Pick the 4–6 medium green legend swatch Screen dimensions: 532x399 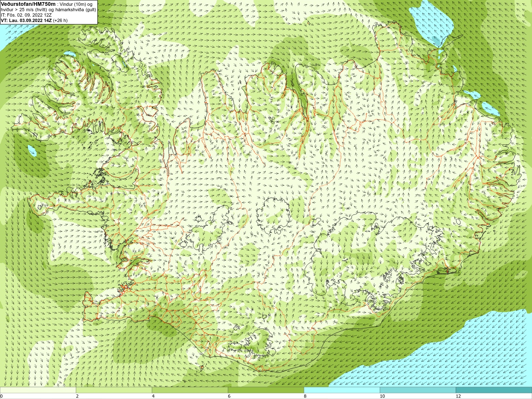(x=190, y=390)
